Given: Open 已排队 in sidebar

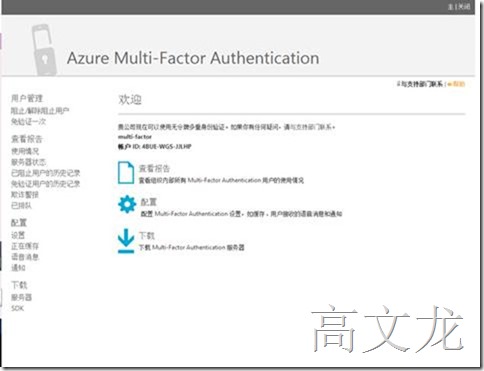Looking at the screenshot, I should coord(21,206).
